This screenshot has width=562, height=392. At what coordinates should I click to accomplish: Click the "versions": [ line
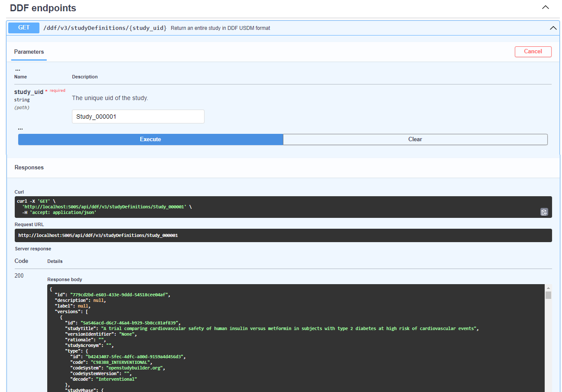point(72,312)
